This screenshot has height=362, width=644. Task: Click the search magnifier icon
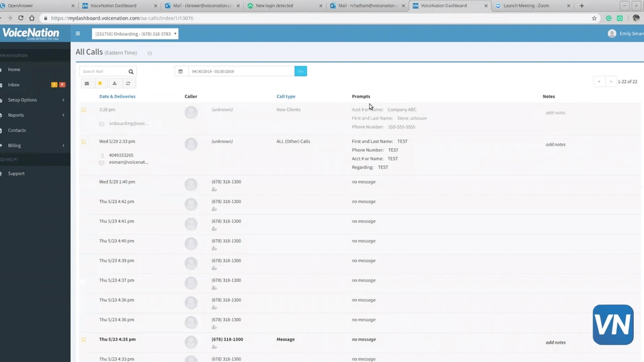[131, 72]
